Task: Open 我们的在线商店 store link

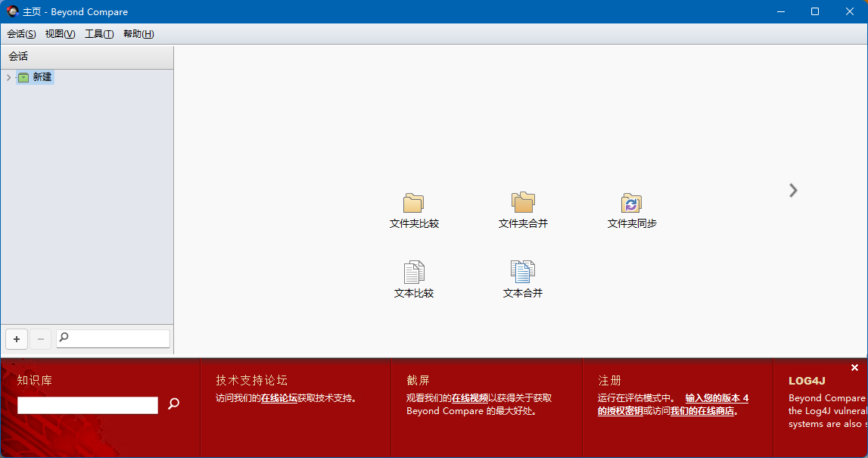Action: coord(702,411)
